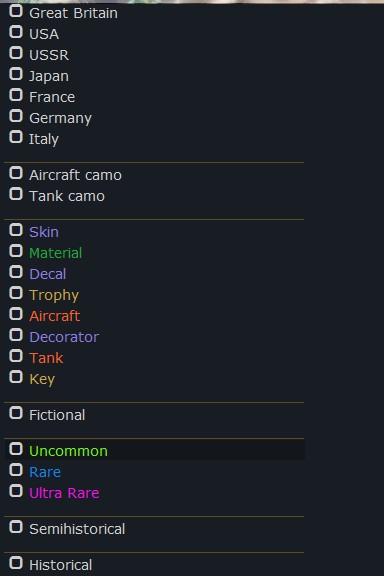Toggle the Tank camo filter
Image resolution: width=384 pixels, height=576 pixels.
[16, 194]
